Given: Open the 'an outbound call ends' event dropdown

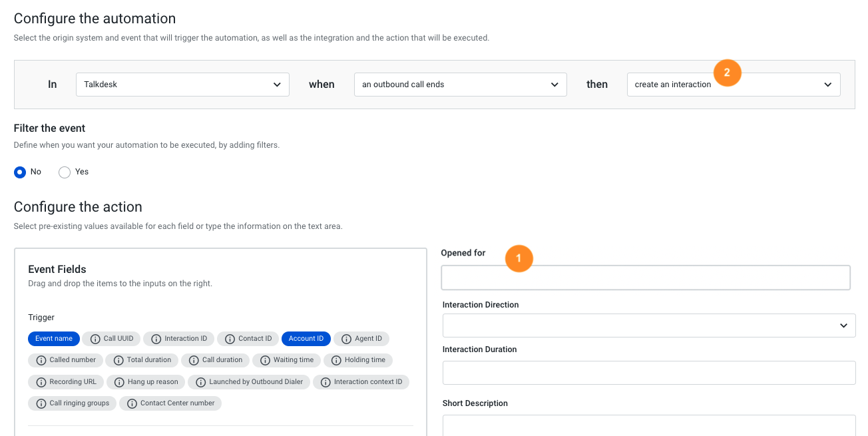Looking at the screenshot, I should 460,85.
